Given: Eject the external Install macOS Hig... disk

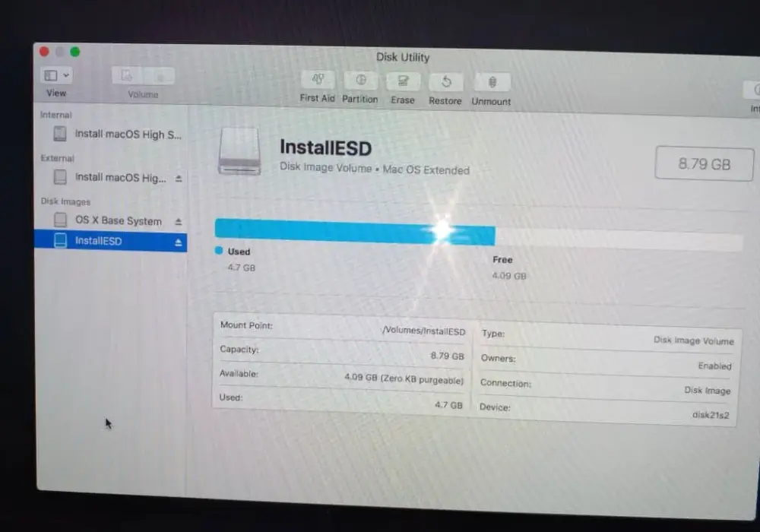Looking at the screenshot, I should pos(179,179).
